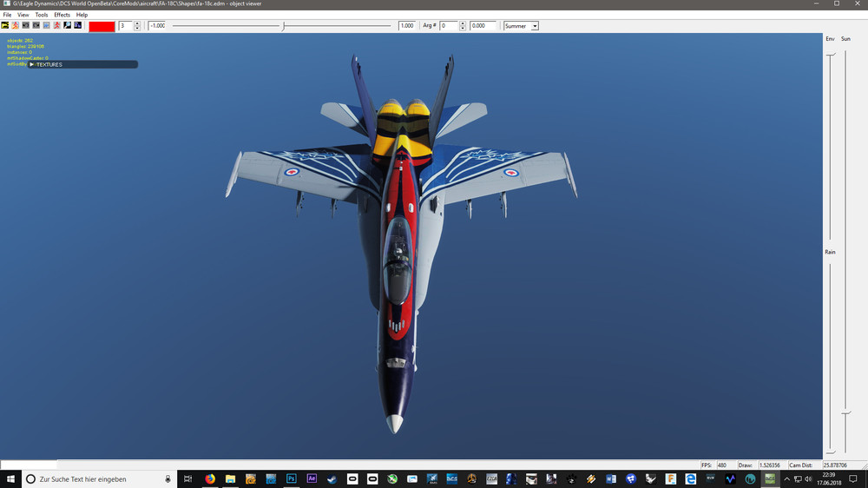Click the yellow 'triangles: 239106' stats text
The image size is (868, 488).
click(25, 47)
